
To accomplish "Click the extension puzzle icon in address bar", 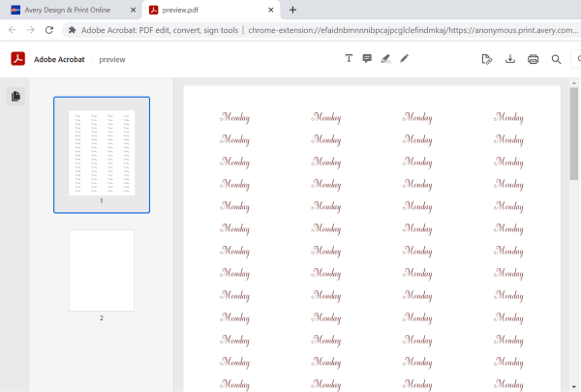I will coord(73,30).
